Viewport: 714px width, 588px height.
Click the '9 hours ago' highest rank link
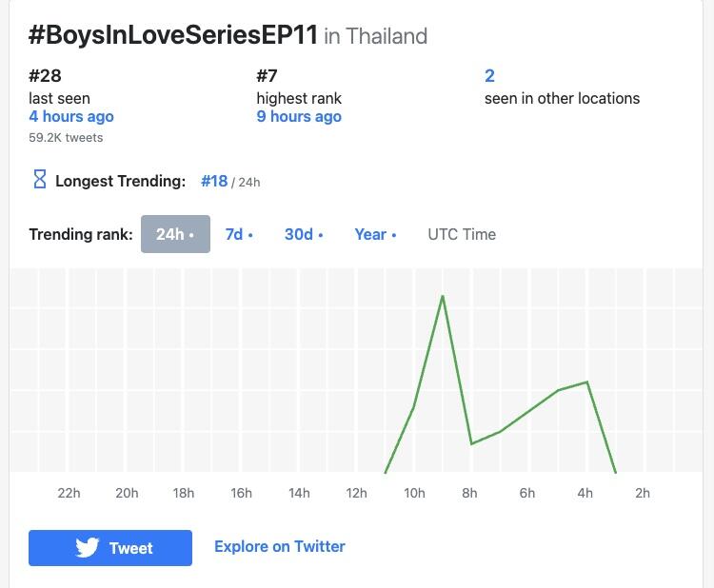(x=299, y=117)
